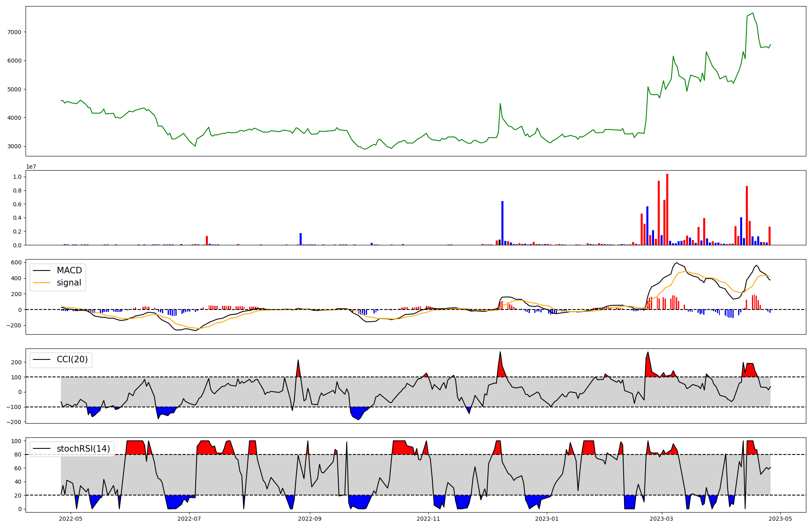The image size is (812, 528).
Task: Click the 2023-01 x-axis date label
Action: click(547, 519)
